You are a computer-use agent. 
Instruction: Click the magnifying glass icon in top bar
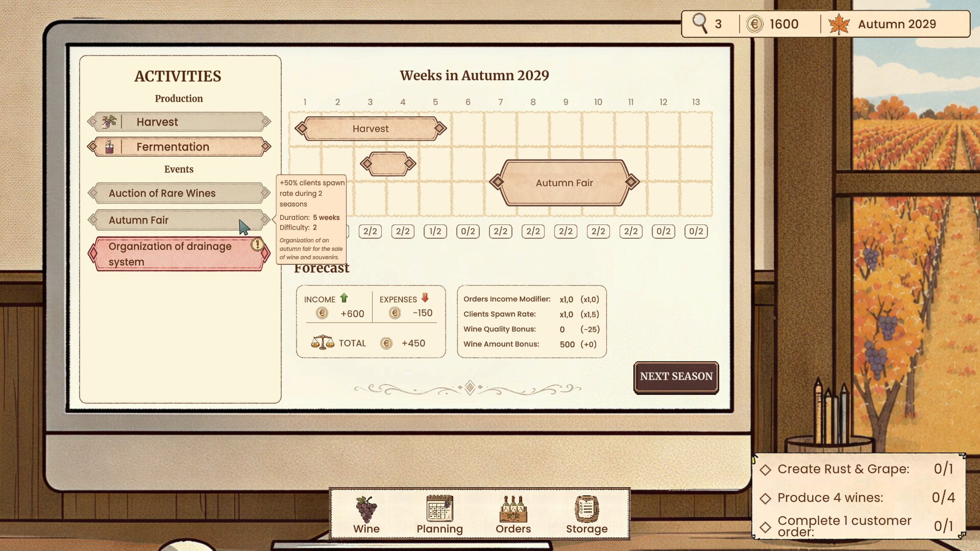700,23
